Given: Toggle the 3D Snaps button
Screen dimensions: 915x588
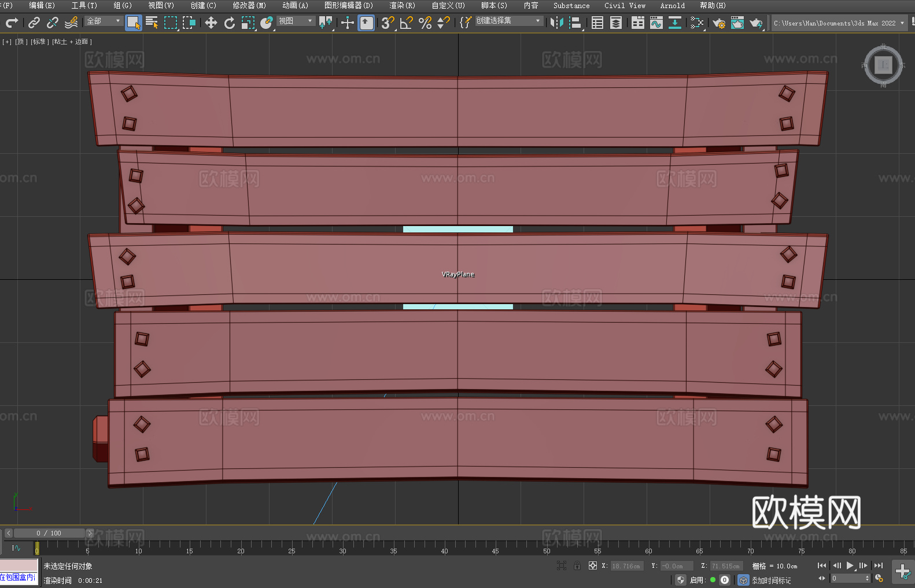Looking at the screenshot, I should coord(388,23).
